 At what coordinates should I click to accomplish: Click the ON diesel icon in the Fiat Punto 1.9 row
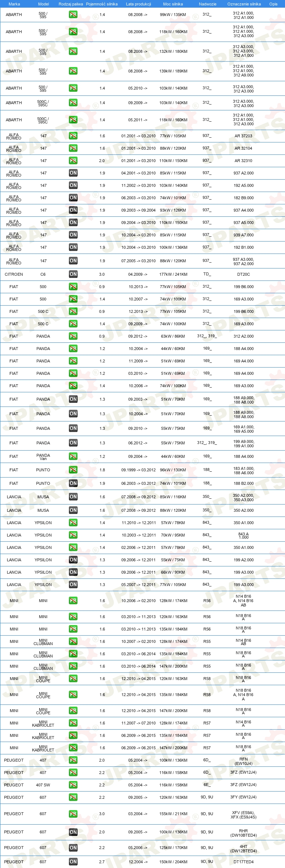(73, 483)
